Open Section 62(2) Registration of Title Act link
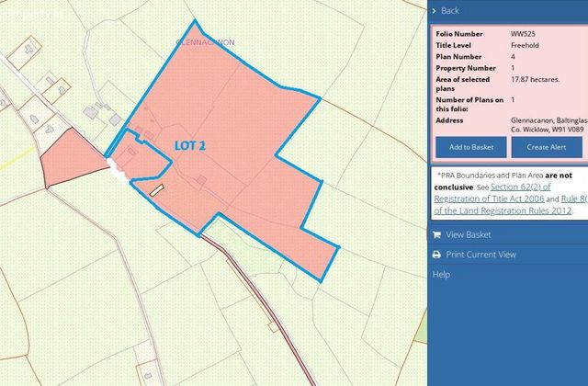Image resolution: width=588 pixels, height=386 pixels. [x=492, y=193]
